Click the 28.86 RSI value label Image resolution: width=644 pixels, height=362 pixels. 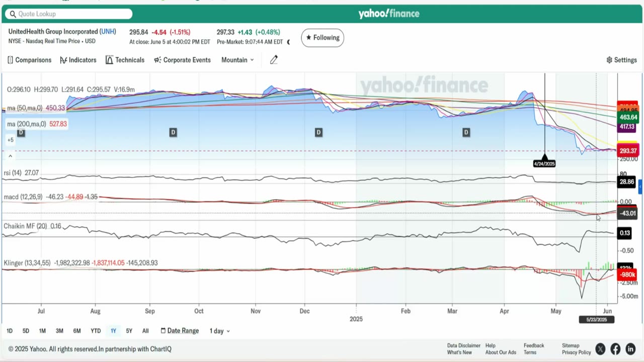pos(627,182)
